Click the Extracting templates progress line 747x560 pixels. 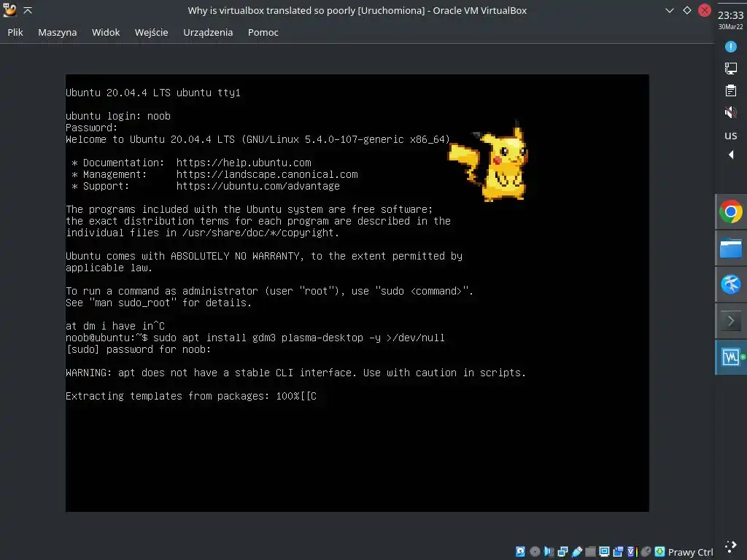coord(191,396)
